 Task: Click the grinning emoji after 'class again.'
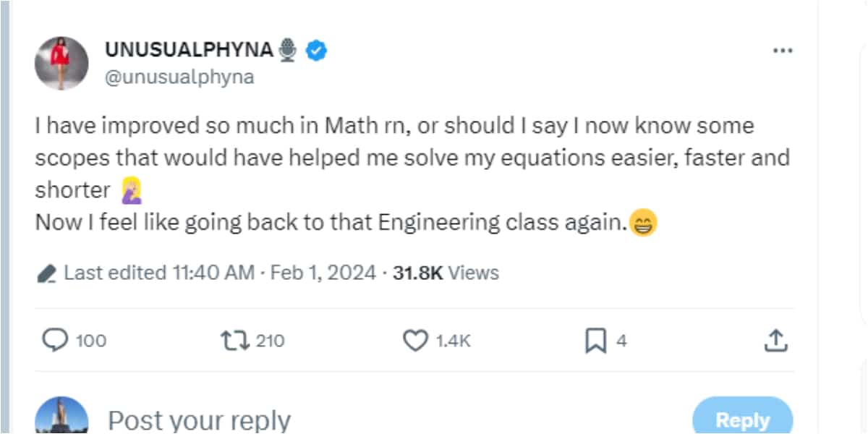pos(643,222)
